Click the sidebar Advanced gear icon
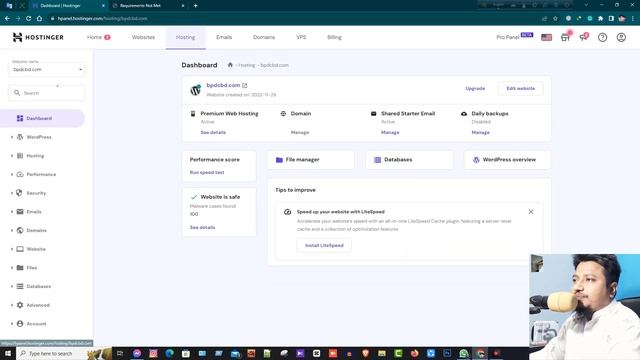 20,305
